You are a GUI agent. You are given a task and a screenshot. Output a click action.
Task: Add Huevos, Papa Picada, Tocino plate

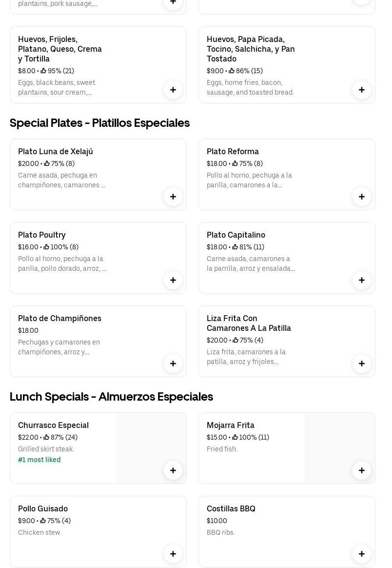click(x=362, y=90)
